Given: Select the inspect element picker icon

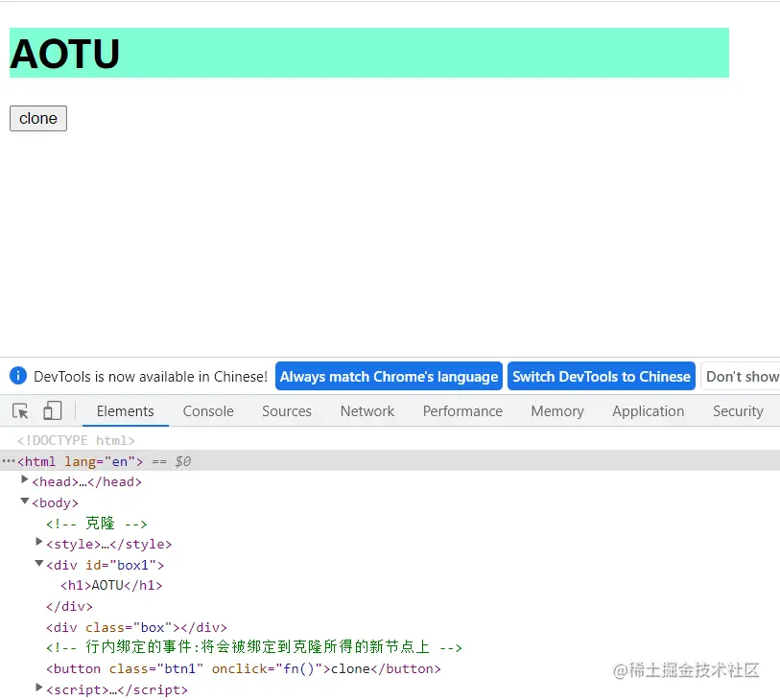Looking at the screenshot, I should (x=20, y=411).
